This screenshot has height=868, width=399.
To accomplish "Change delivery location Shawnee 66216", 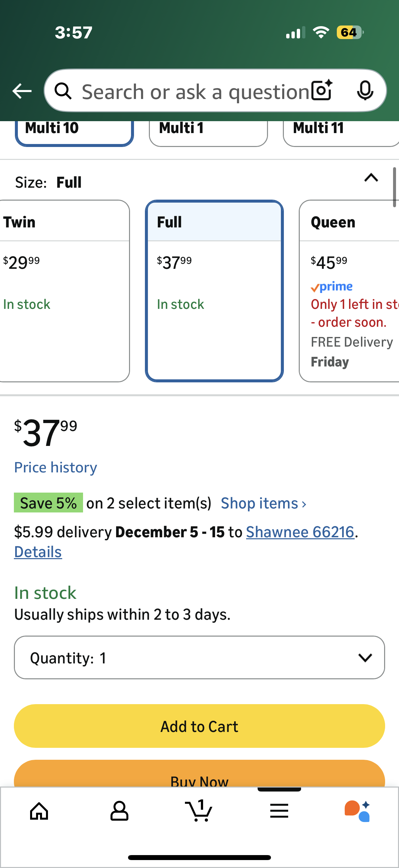I will coord(300,532).
